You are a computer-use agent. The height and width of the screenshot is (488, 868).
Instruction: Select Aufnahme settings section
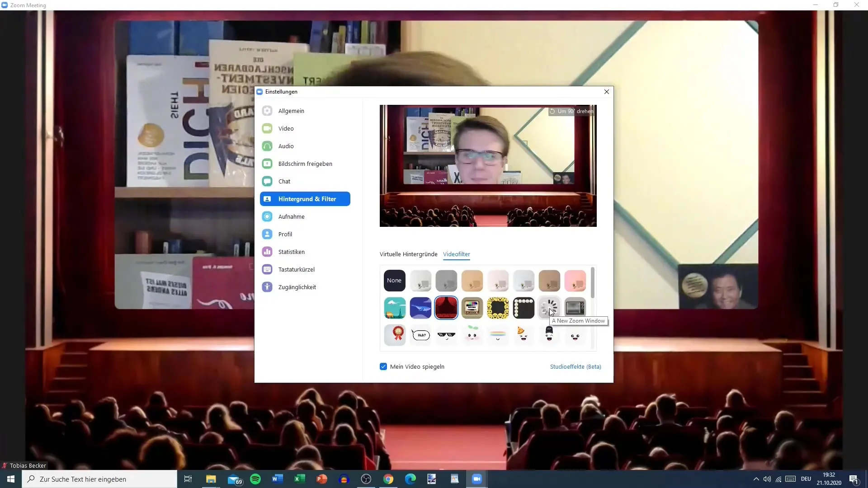tap(291, 216)
